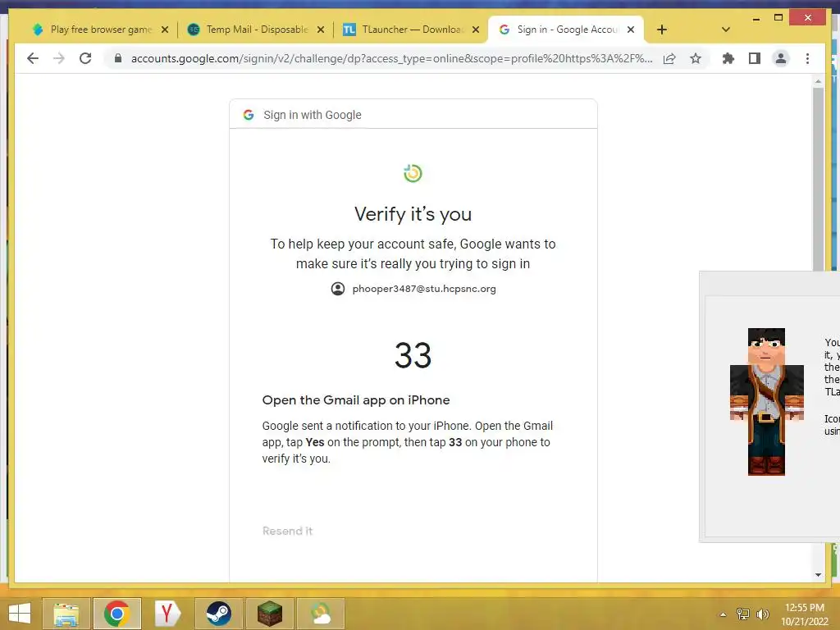Open Chrome's three-dot menu
This screenshot has height=630, width=840.
coord(807,58)
